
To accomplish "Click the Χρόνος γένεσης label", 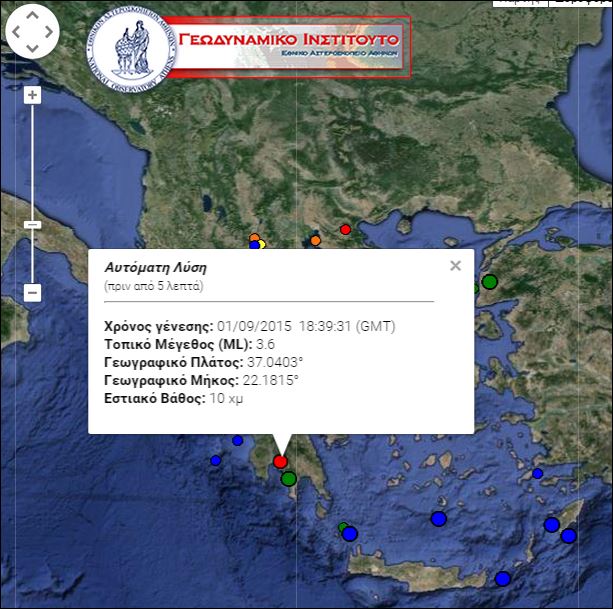I will 159,326.
